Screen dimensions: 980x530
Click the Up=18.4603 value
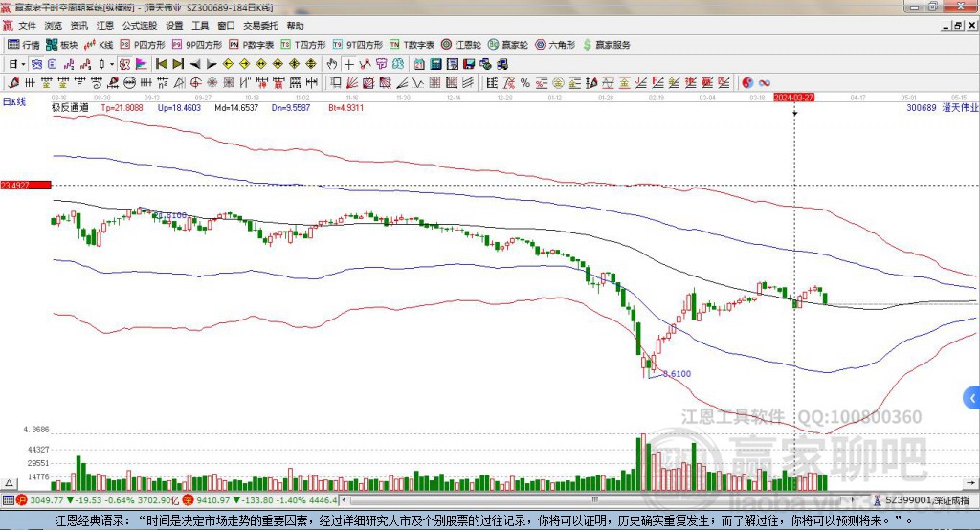coord(179,107)
